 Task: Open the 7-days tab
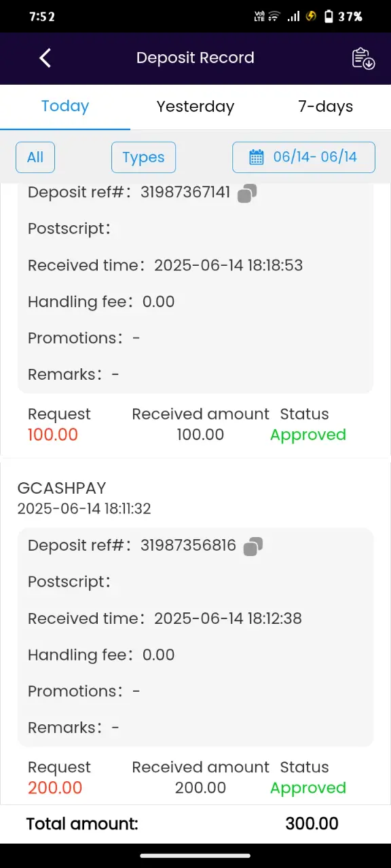point(326,106)
